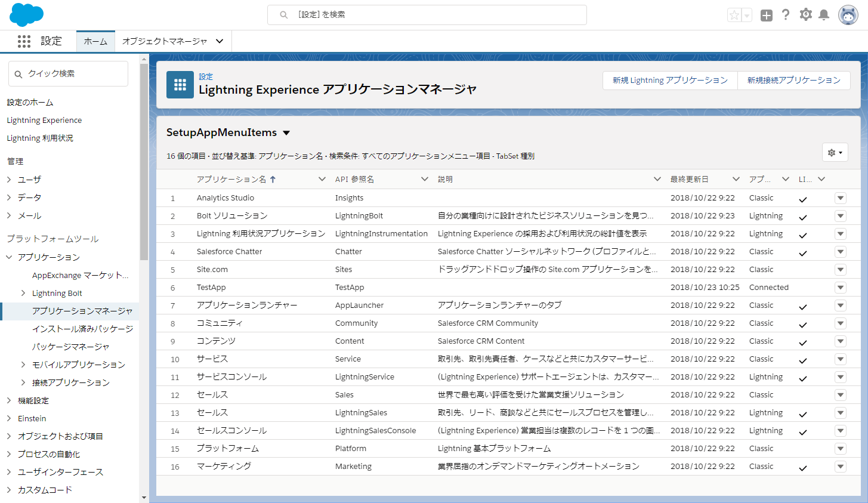Open help with the question mark icon
The width and height of the screenshot is (868, 503).
point(786,15)
